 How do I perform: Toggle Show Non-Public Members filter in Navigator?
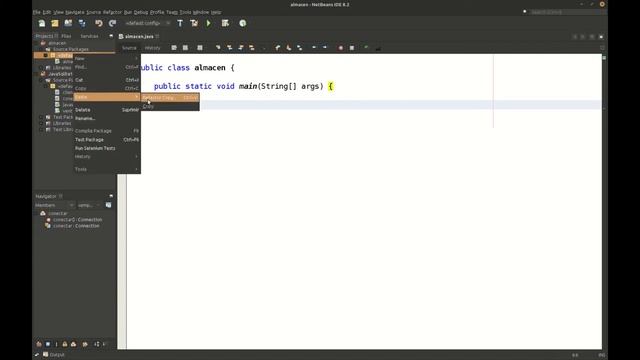click(x=64, y=344)
